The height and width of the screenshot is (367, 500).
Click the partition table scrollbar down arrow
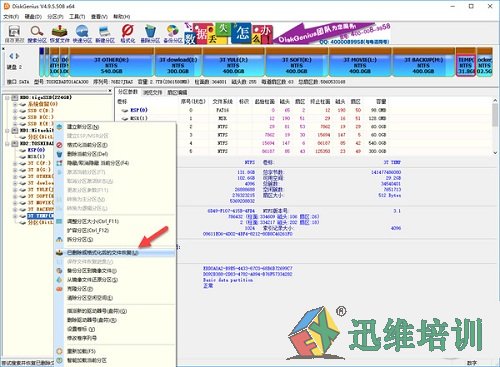pyautogui.click(x=495, y=152)
